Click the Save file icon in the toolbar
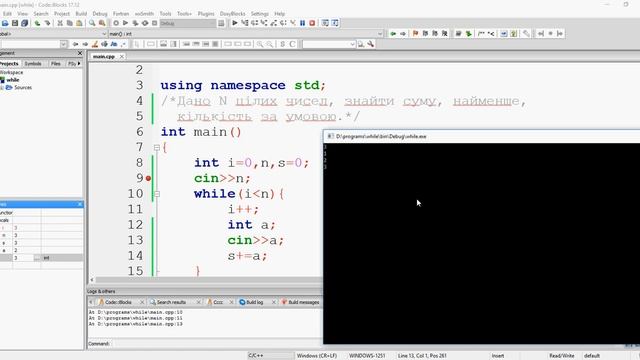This screenshot has width=640, height=360. click(15, 23)
